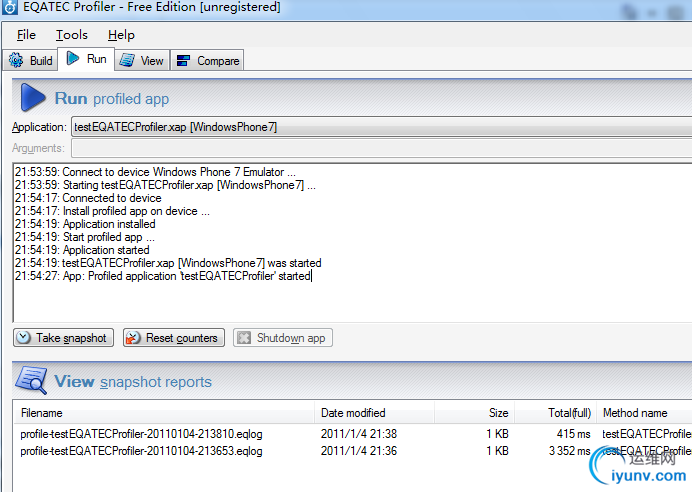Image resolution: width=692 pixels, height=492 pixels.
Task: Switch to the View tab
Action: point(142,60)
